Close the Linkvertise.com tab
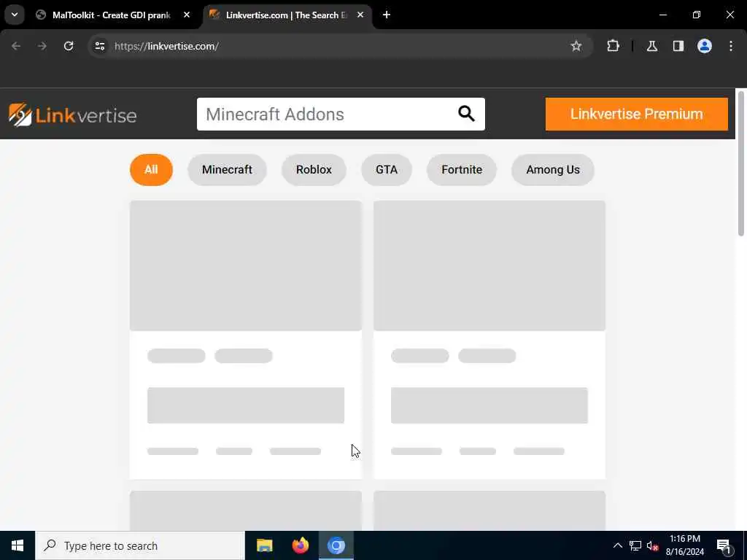Viewport: 747px width, 560px height. click(360, 15)
